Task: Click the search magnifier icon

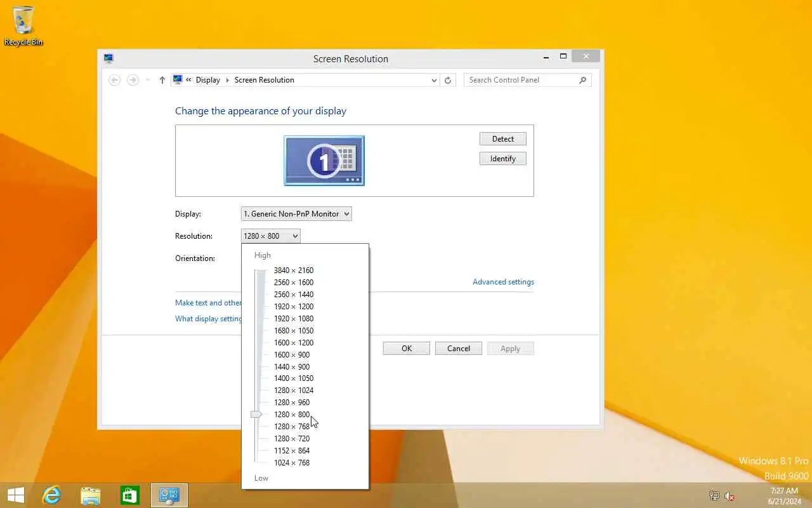Action: (583, 80)
